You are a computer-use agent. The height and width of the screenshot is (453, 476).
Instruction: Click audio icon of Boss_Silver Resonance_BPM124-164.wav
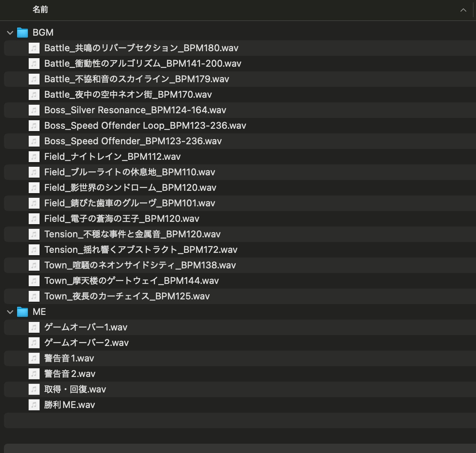click(34, 110)
